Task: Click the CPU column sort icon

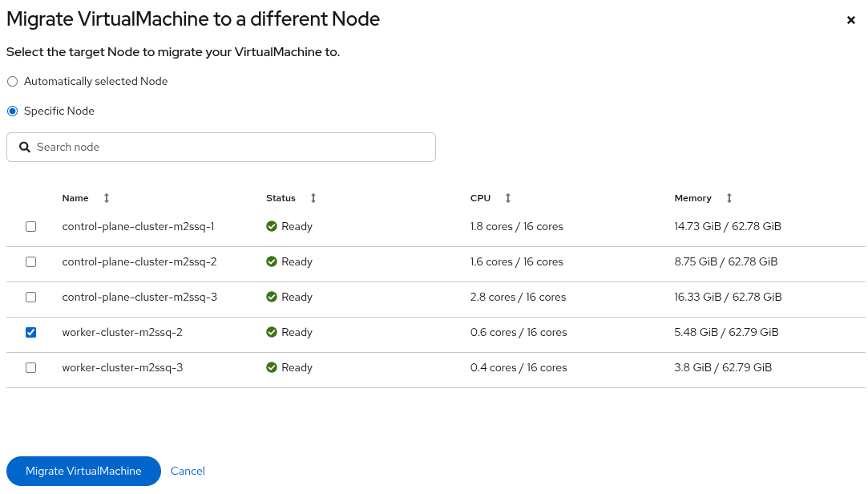Action: (x=508, y=198)
